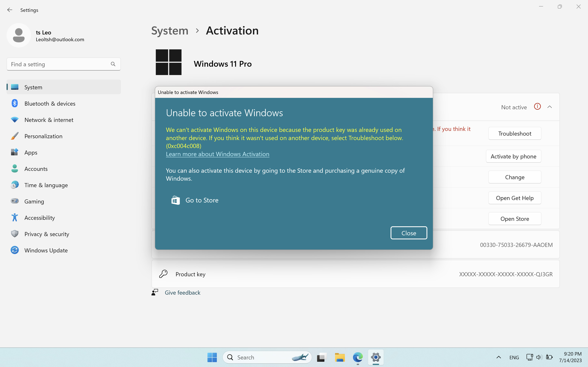The image size is (588, 367).
Task: Collapse the activation state section chevron
Action: 550,107
